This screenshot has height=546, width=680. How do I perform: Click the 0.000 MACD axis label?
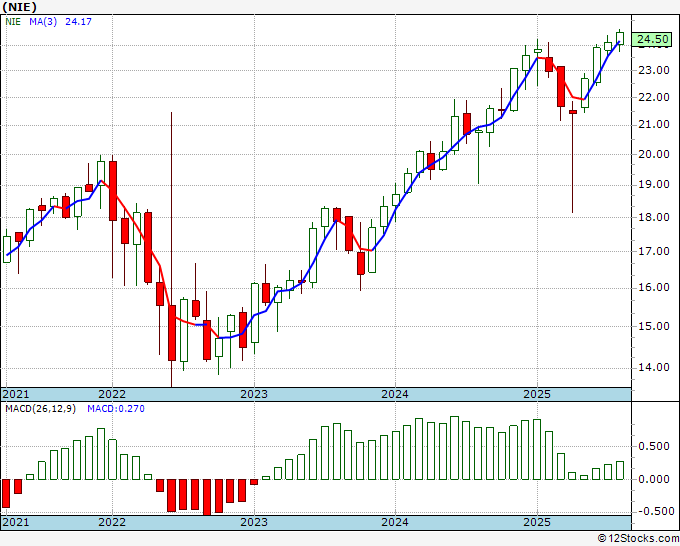[x=654, y=479]
